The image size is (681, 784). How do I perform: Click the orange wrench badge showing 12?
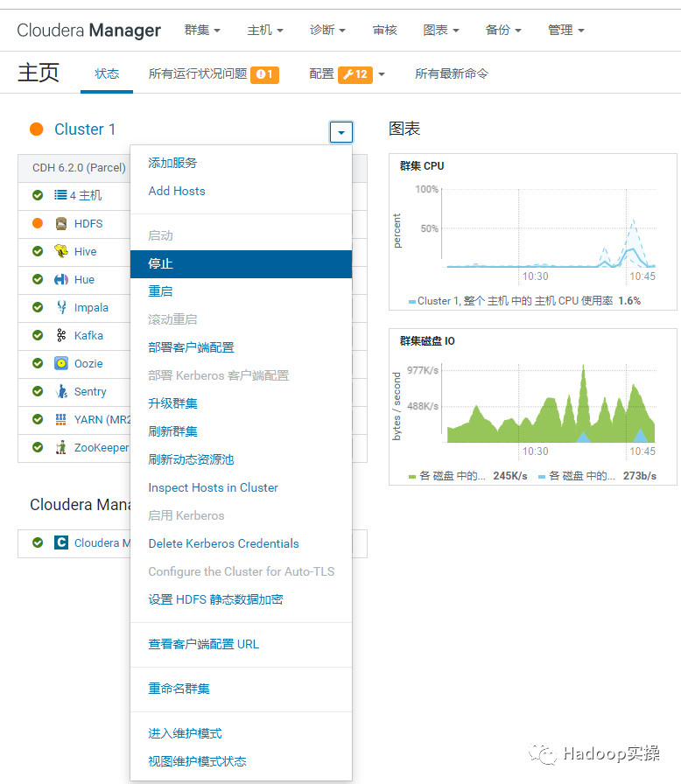coord(355,74)
